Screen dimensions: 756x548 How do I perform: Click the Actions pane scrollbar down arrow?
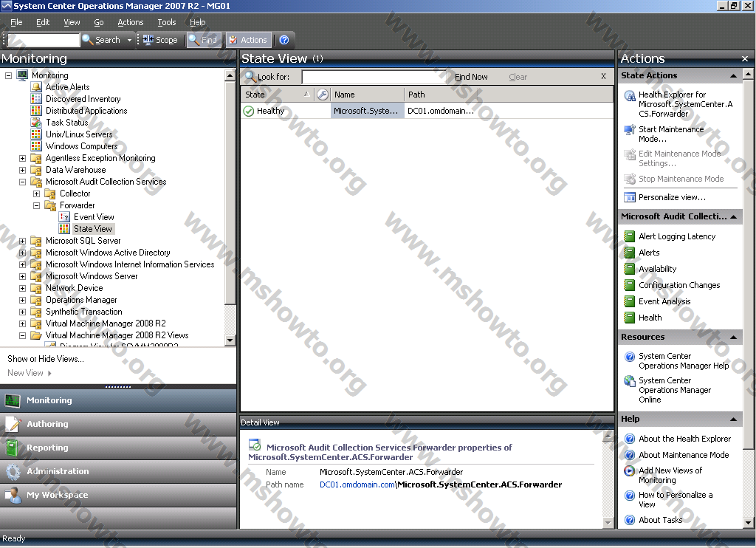pyautogui.click(x=748, y=522)
